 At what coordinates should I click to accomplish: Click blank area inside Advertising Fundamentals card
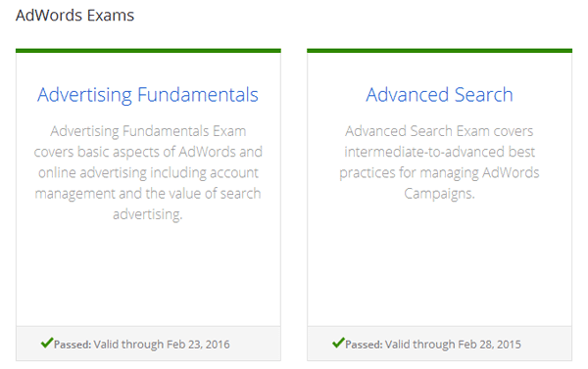148,273
